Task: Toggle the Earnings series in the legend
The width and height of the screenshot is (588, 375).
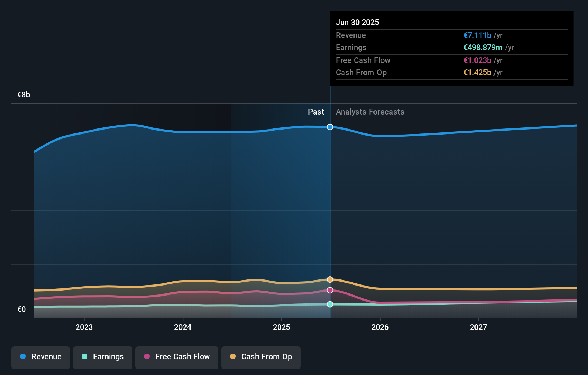Action: pyautogui.click(x=103, y=357)
